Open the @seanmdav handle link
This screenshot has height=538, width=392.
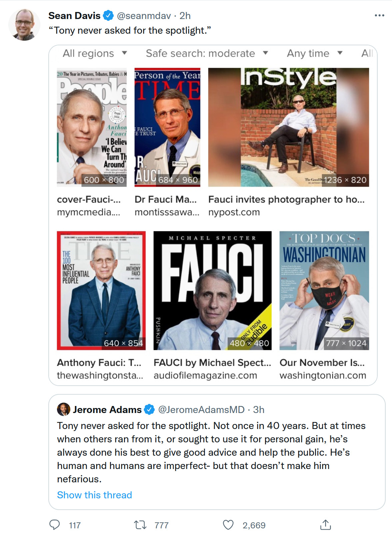144,16
